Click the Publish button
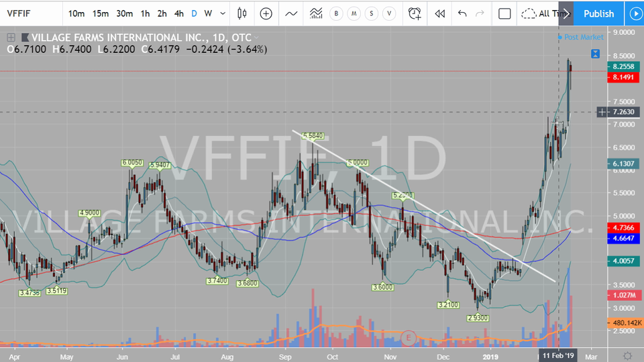This screenshot has height=362, width=644. point(599,13)
